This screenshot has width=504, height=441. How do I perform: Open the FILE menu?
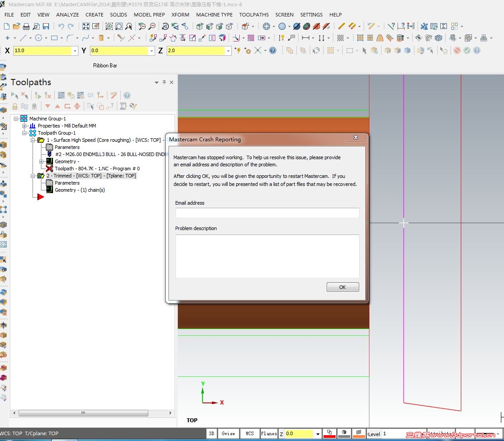pyautogui.click(x=9, y=15)
